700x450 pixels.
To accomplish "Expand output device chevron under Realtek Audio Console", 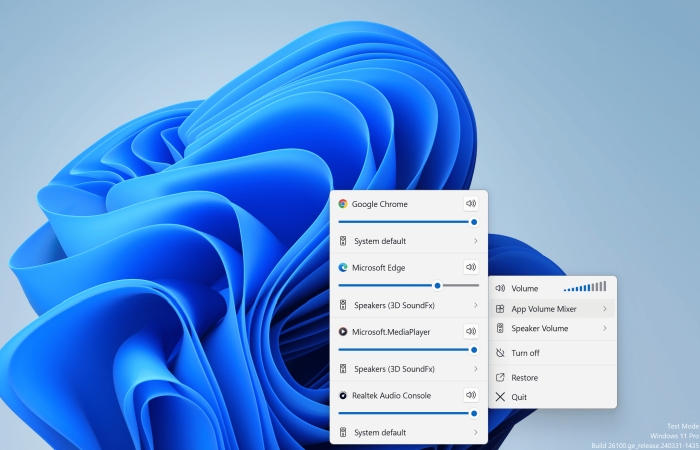I will tap(475, 432).
